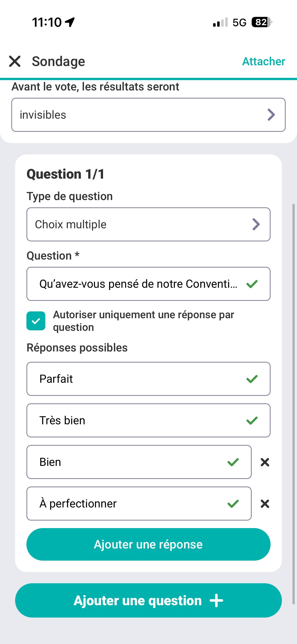Remove the Bien answer with its X icon

(265, 462)
